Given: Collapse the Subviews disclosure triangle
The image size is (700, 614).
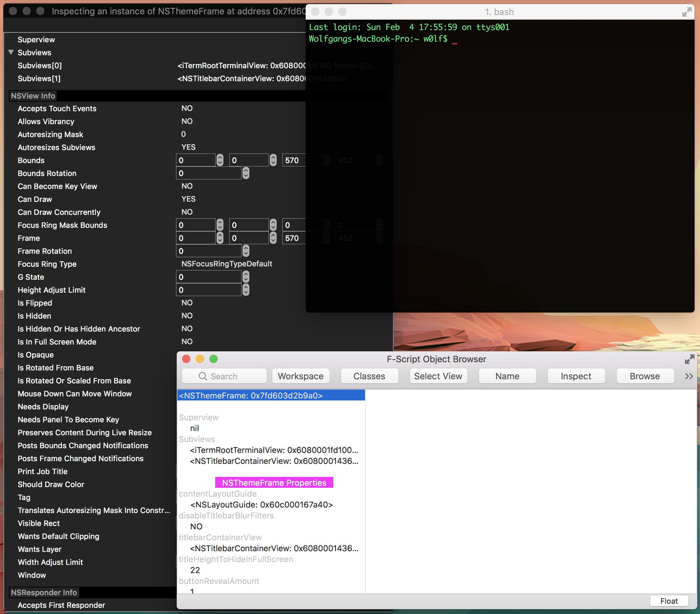Looking at the screenshot, I should [x=11, y=53].
